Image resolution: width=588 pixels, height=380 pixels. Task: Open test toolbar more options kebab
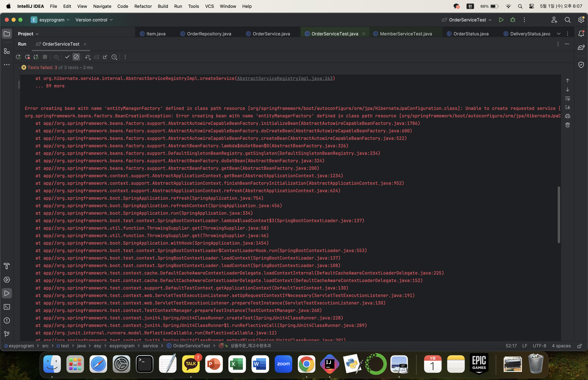point(125,57)
